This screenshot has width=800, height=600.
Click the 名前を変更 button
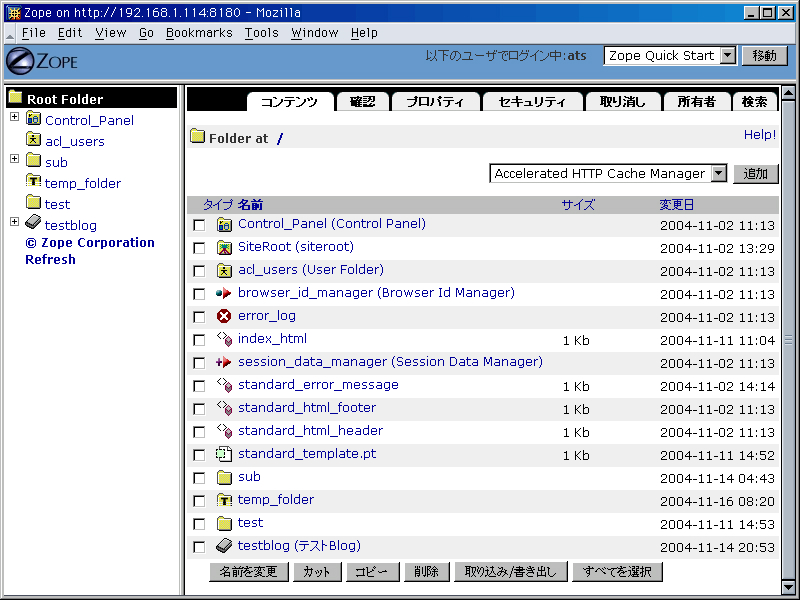pos(248,571)
